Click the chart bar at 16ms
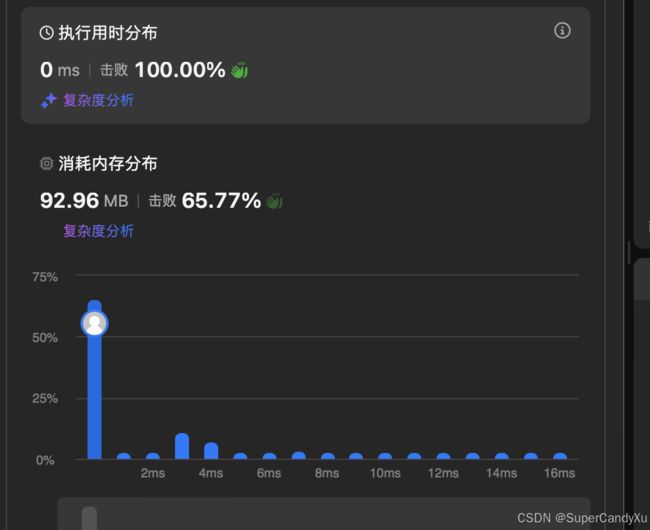 [x=560, y=456]
